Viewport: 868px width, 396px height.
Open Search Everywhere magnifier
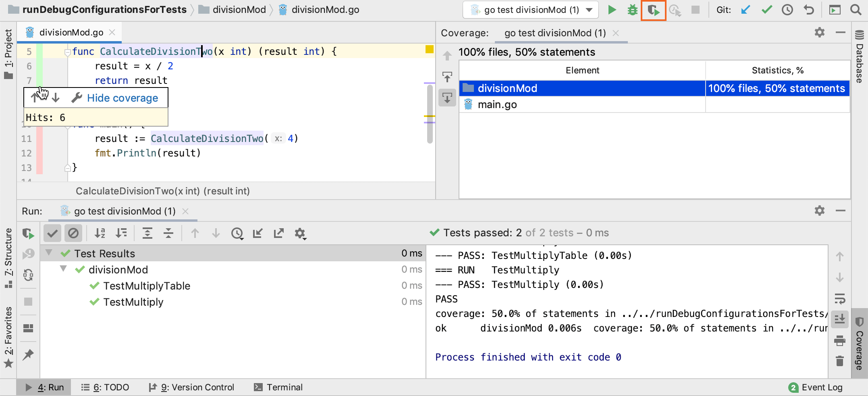point(856,10)
